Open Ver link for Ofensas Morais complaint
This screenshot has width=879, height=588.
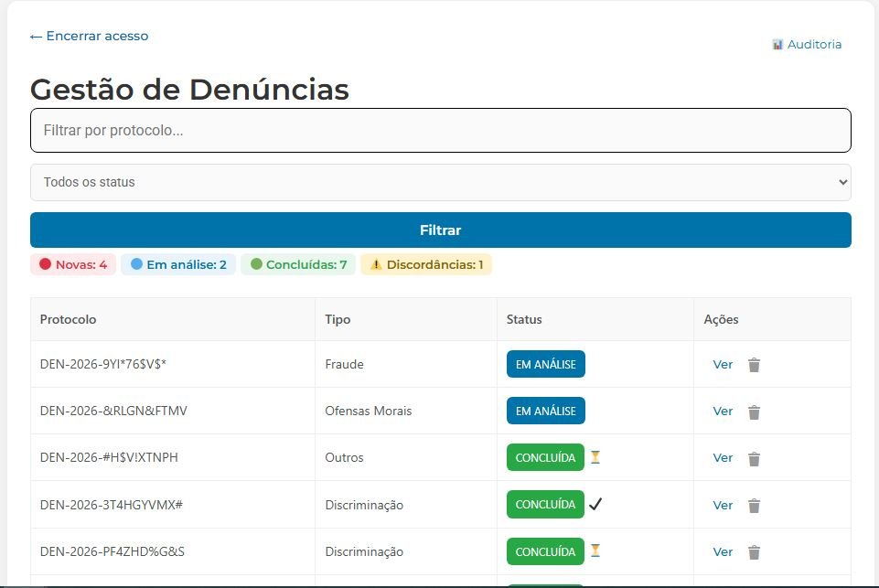coord(723,412)
